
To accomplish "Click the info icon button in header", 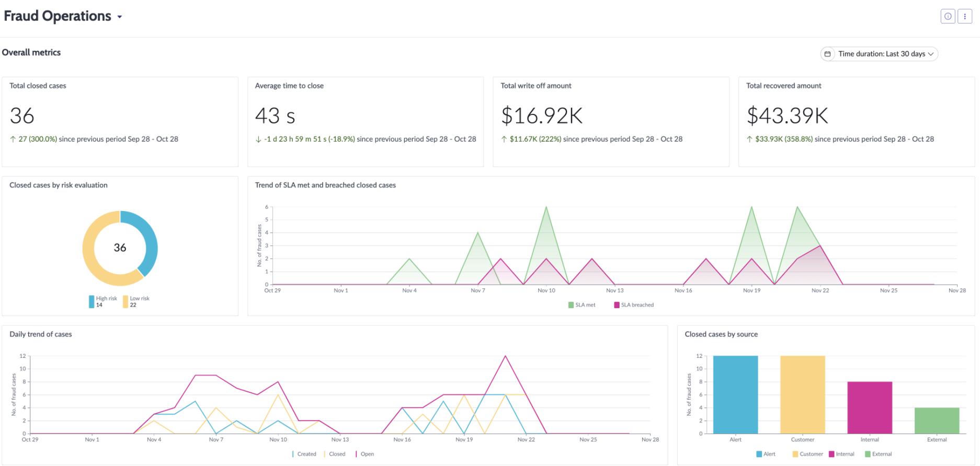I will click(948, 16).
